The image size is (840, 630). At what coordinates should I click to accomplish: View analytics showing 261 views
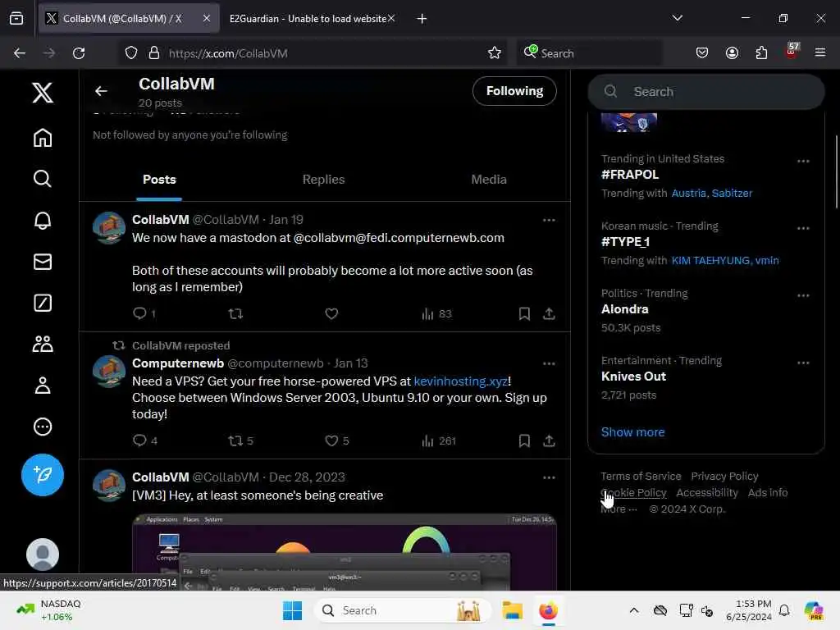click(x=439, y=441)
